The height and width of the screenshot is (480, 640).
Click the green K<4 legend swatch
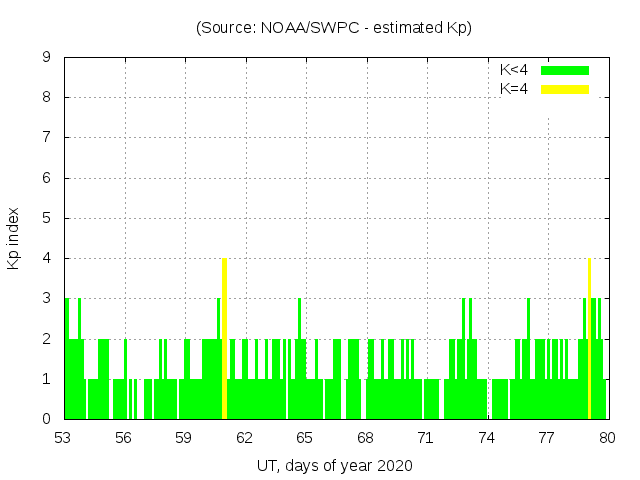565,70
